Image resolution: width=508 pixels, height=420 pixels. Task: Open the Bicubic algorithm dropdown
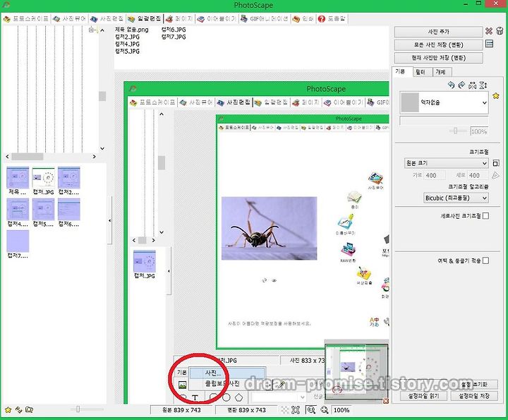(456, 198)
